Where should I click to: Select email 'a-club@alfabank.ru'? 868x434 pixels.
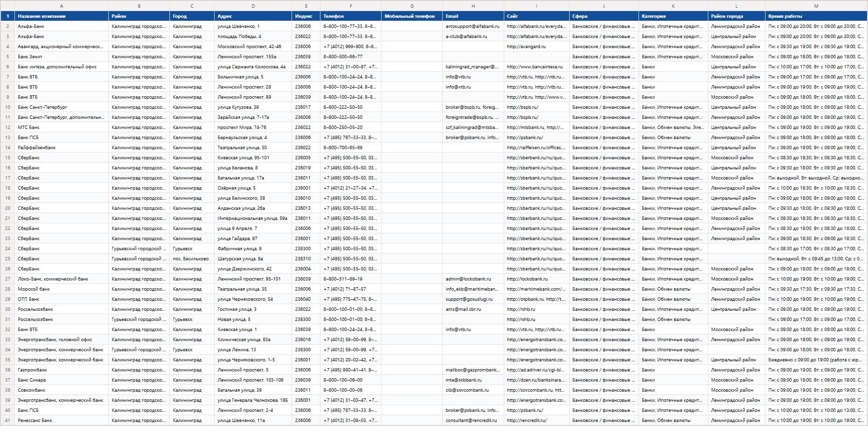point(473,37)
